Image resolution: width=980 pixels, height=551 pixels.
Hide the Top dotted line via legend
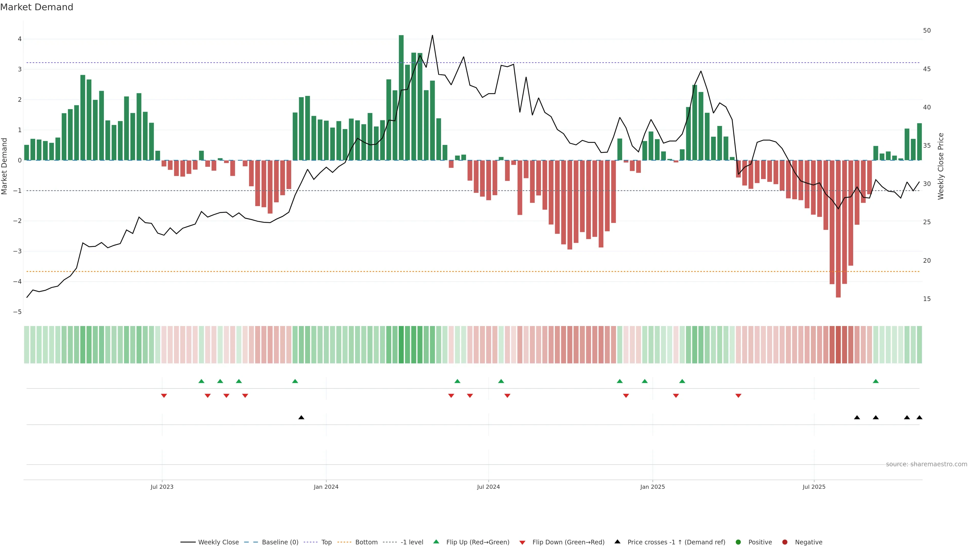point(326,542)
